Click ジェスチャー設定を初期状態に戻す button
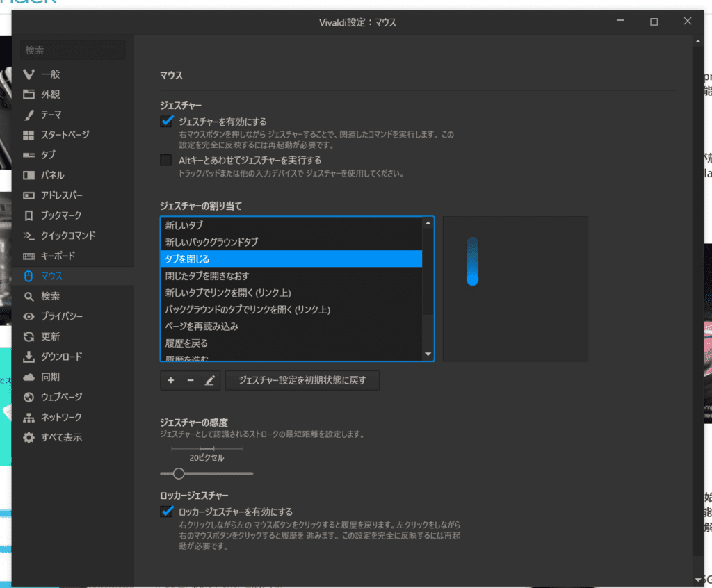The width and height of the screenshot is (712, 588). 302,380
